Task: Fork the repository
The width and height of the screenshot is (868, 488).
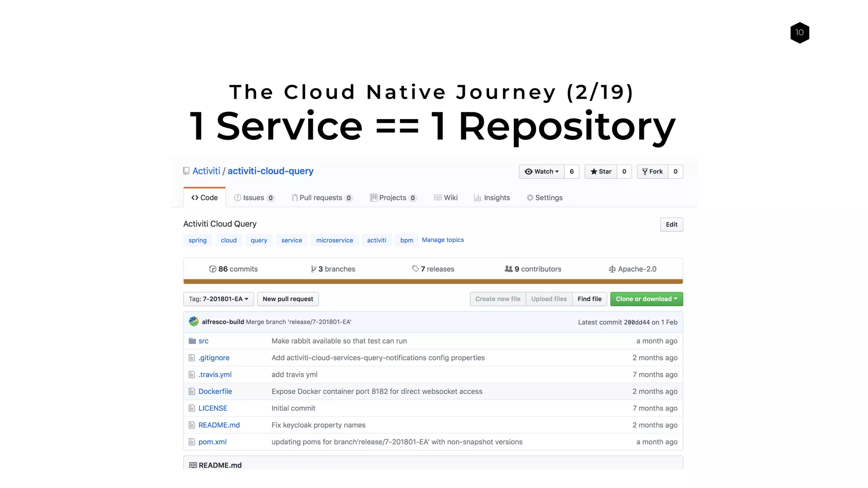Action: (x=653, y=172)
